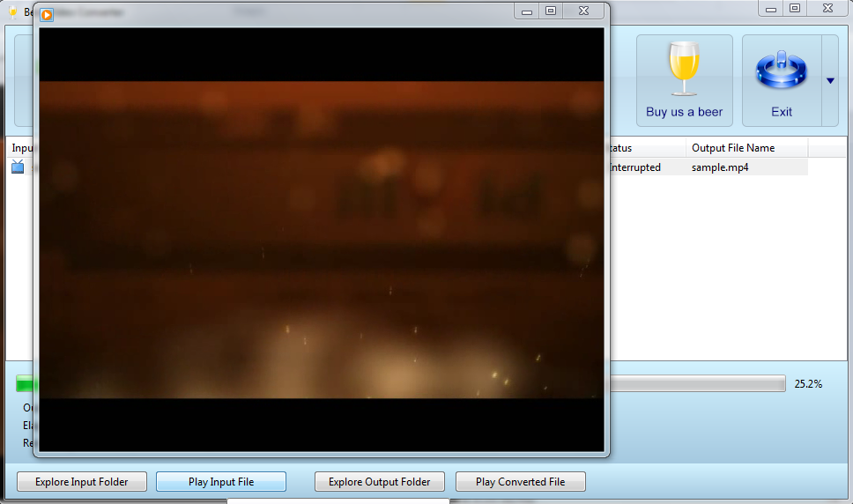853x504 pixels.
Task: Open Explore Output Folder
Action: [x=379, y=482]
